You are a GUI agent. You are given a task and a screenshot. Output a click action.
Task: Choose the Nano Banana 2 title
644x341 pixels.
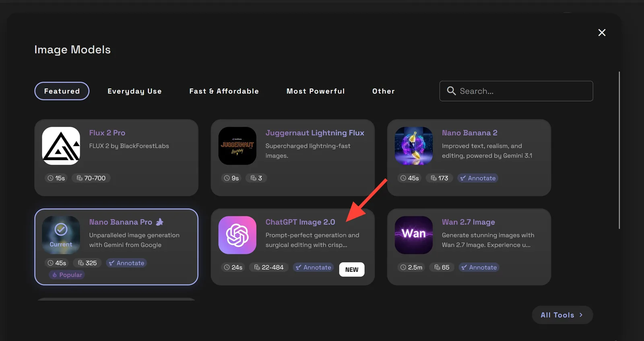[470, 133]
